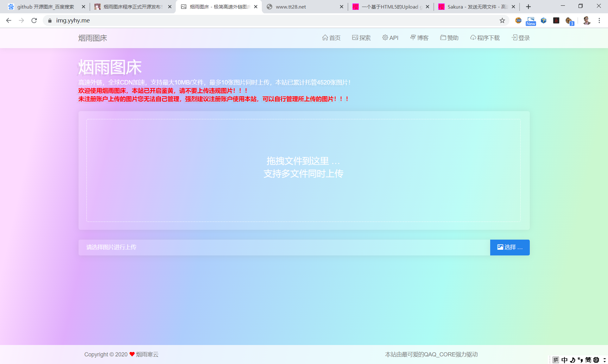Toggle IME half-moon width icon

(572, 360)
